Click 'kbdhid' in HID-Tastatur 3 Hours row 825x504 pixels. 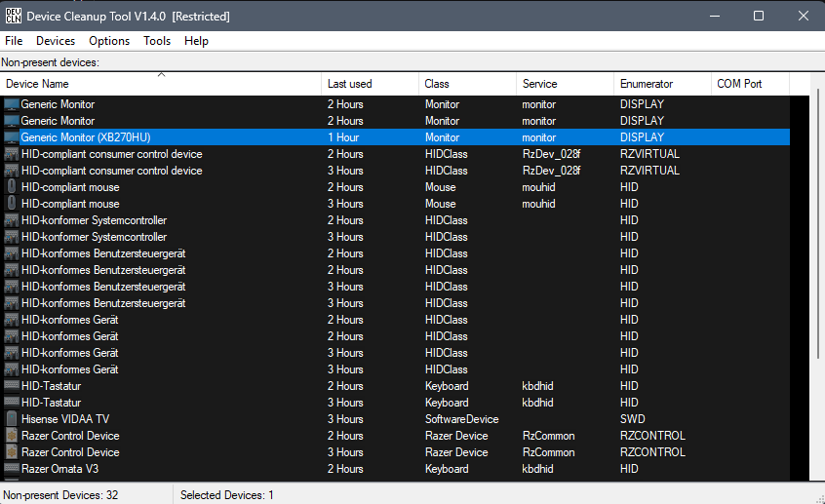pyautogui.click(x=537, y=403)
